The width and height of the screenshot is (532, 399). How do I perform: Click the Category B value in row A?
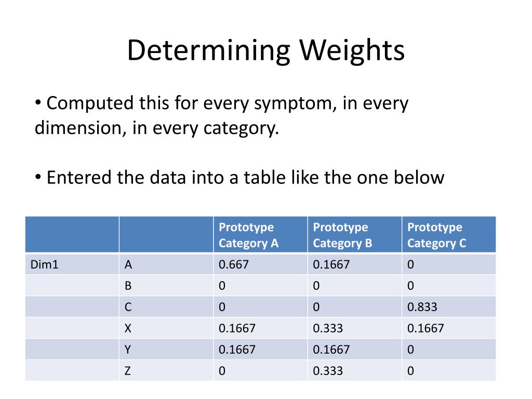[x=331, y=264]
